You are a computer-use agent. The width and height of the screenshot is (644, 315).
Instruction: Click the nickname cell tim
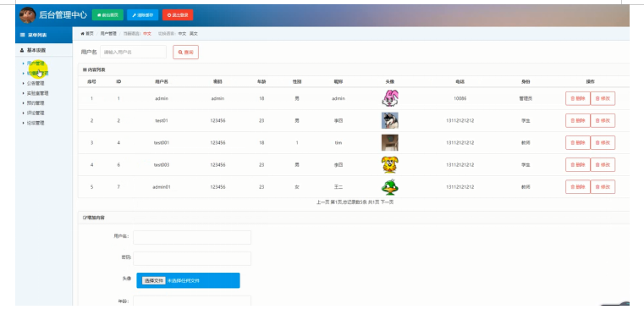point(338,143)
